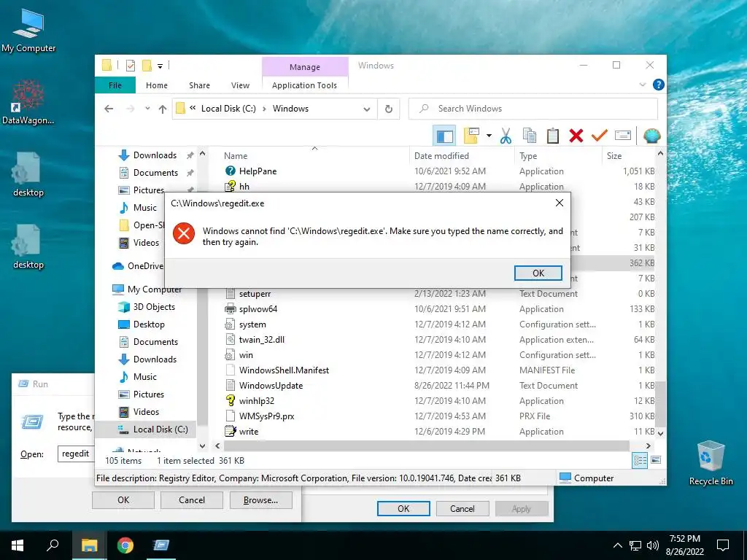The image size is (747, 560).
Task: Select the Manage contextual tab
Action: pos(305,67)
